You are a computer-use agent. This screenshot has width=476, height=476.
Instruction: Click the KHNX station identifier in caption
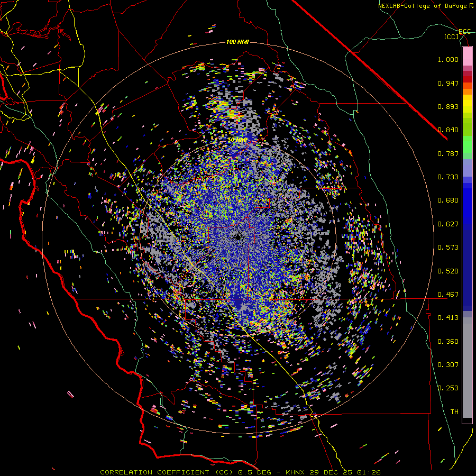[x=295, y=472]
